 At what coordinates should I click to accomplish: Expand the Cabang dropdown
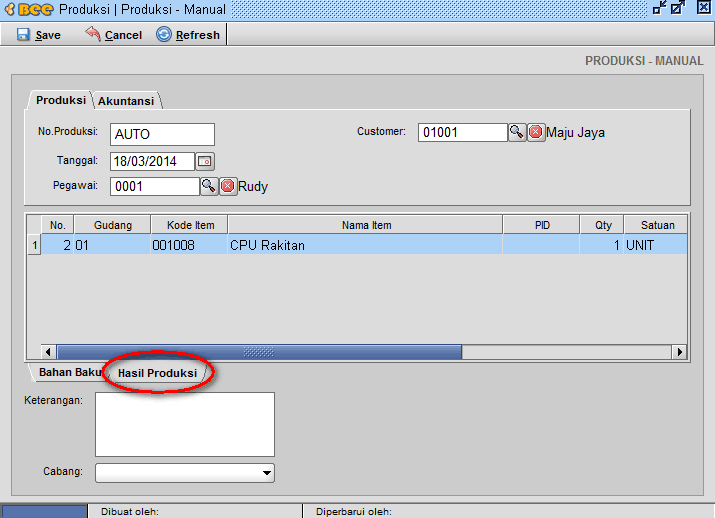267,473
